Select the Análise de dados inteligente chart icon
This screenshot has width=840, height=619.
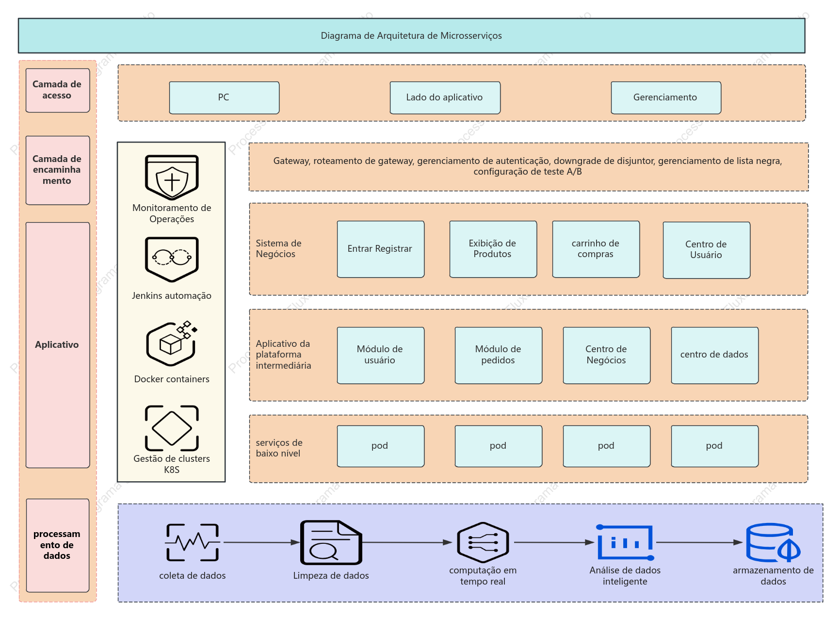[x=625, y=542]
